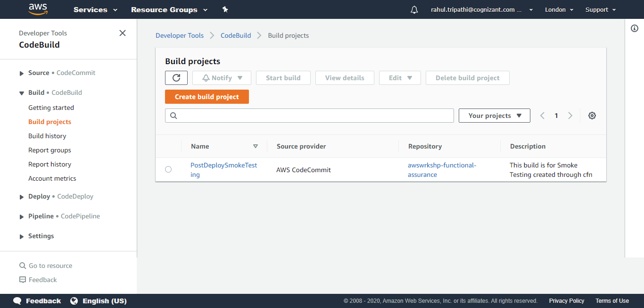
Task: Open the PostDeploySmokeTesting project link
Action: (x=224, y=170)
